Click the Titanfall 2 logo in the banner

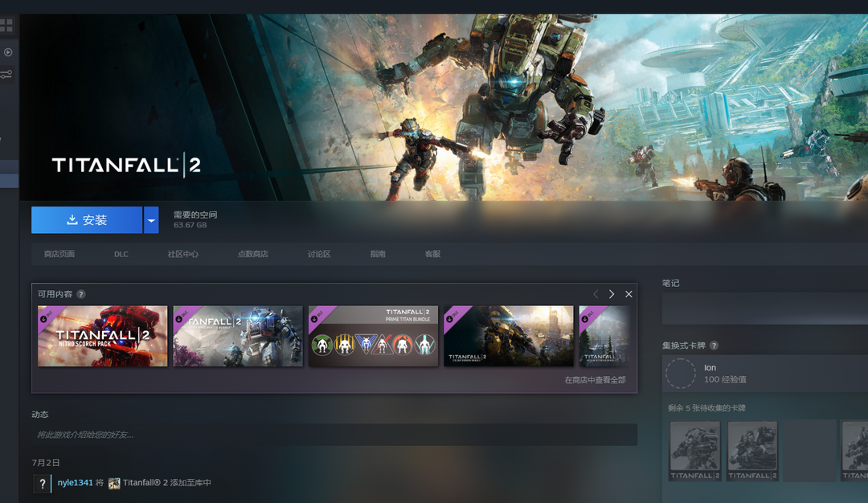[x=126, y=165]
